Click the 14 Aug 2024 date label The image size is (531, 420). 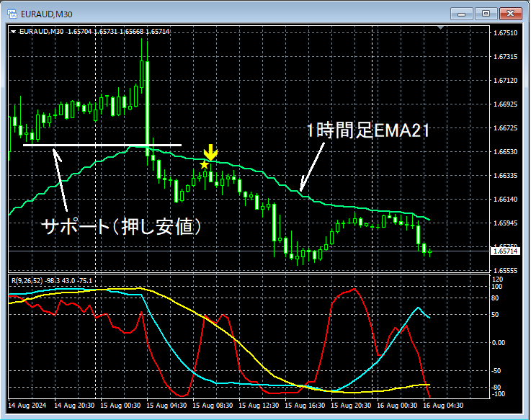tap(27, 405)
